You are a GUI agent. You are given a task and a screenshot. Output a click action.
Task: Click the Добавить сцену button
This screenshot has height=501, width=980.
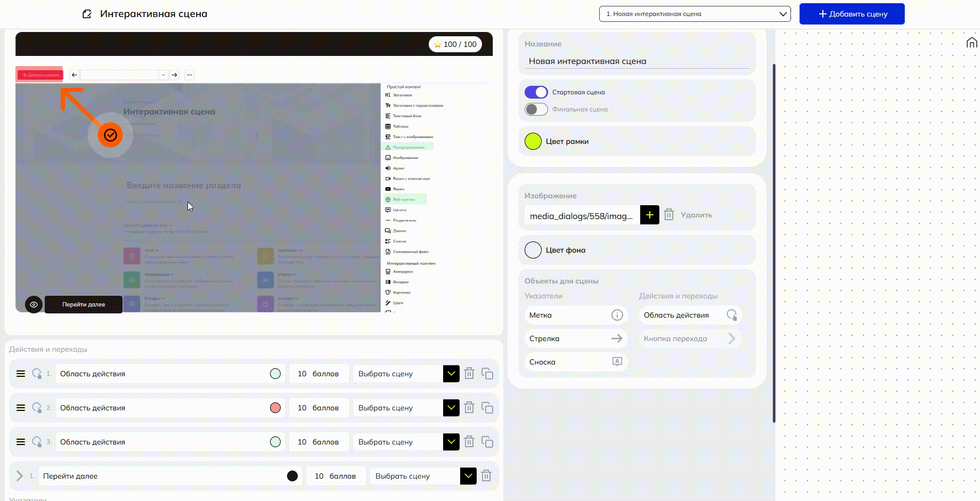852,14
